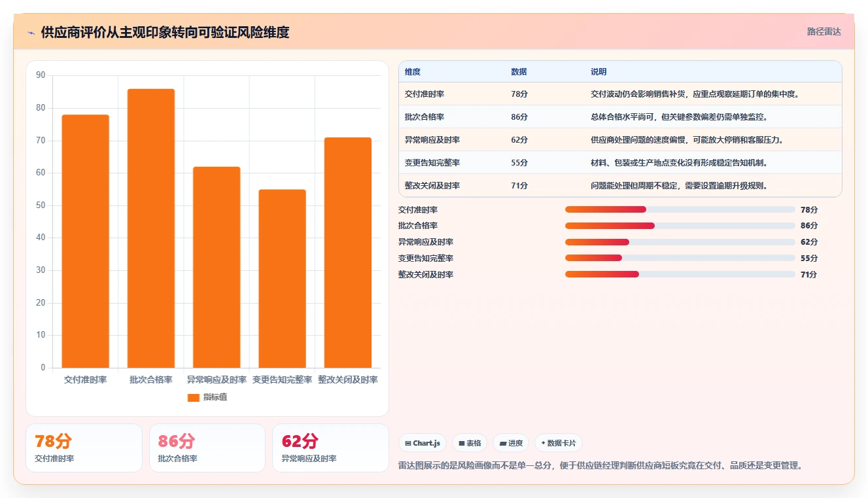The height and width of the screenshot is (498, 868).
Task: Click the 整改关闭及时率 table row cell
Action: (432, 186)
